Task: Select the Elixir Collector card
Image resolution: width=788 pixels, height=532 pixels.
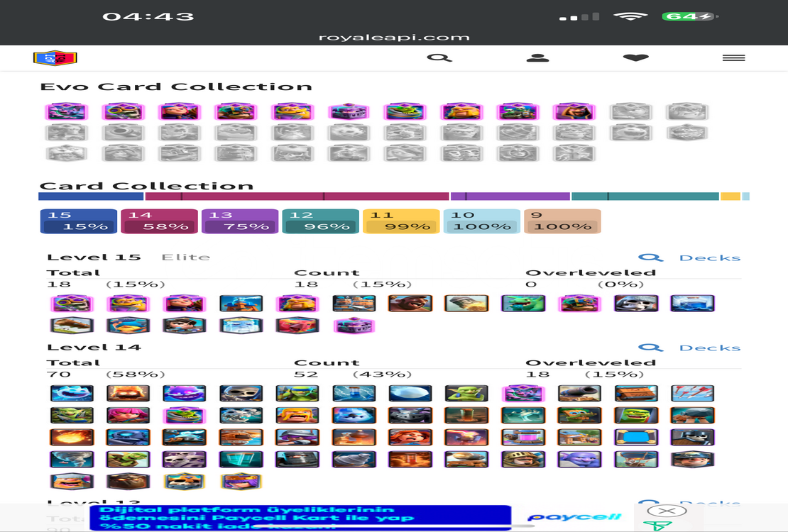Action: pyautogui.click(x=522, y=438)
